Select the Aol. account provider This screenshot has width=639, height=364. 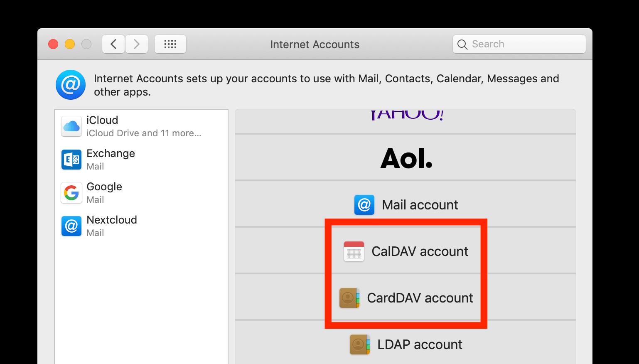pos(406,158)
